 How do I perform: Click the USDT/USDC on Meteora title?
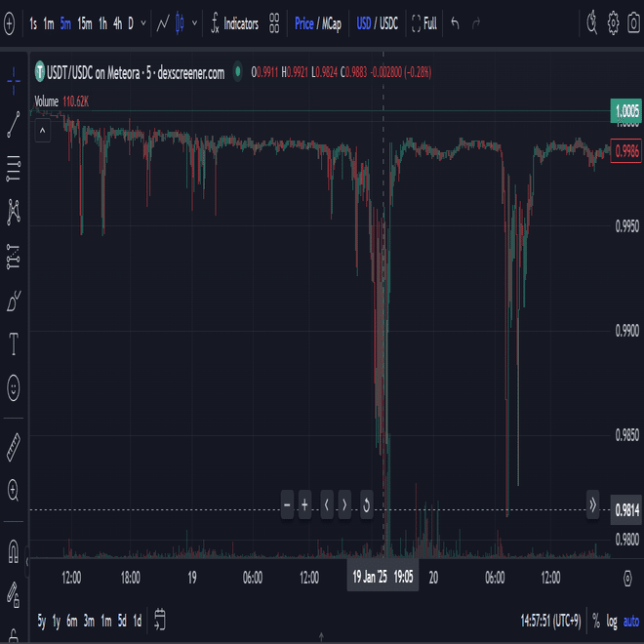tap(136, 73)
